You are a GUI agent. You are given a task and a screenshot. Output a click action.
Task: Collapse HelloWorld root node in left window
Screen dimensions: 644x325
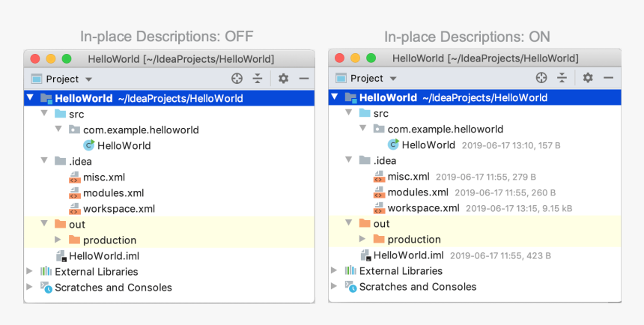[x=30, y=98]
